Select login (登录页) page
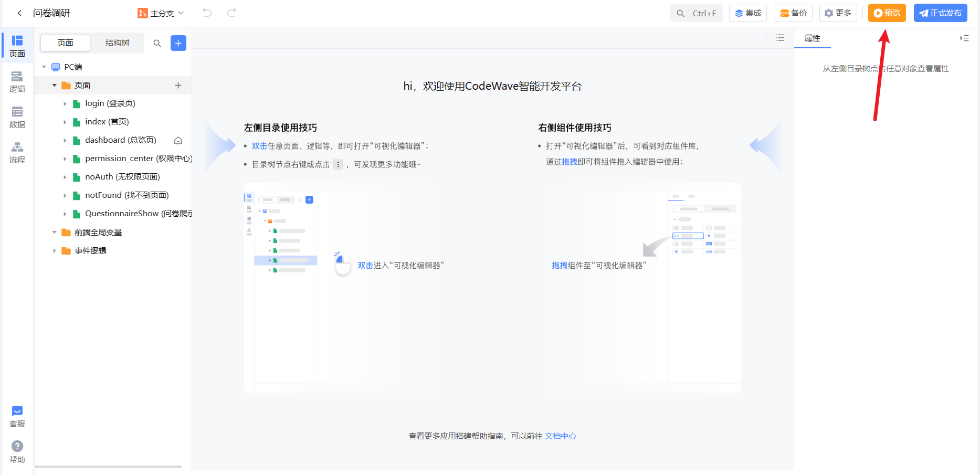 110,103
